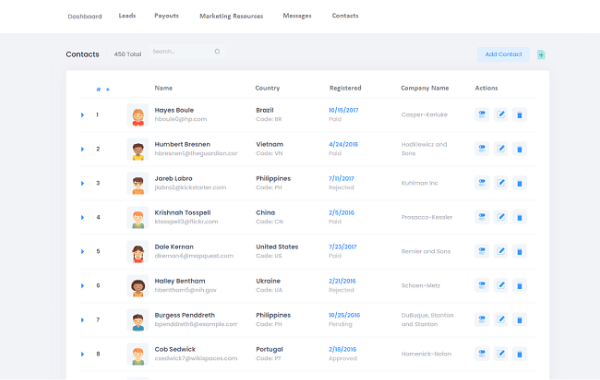This screenshot has width=600, height=380.
Task: Toggle status icon for Hayes Boule
Action: [482, 114]
